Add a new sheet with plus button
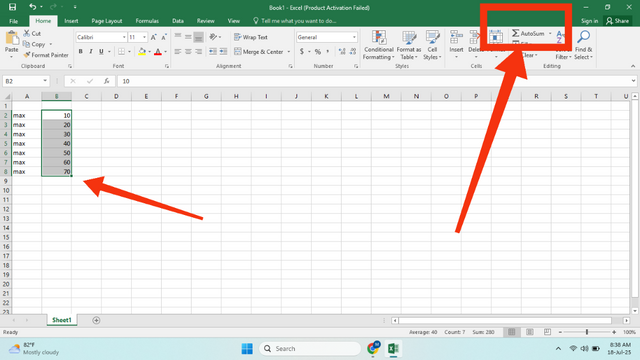The image size is (640, 360). 96,320
